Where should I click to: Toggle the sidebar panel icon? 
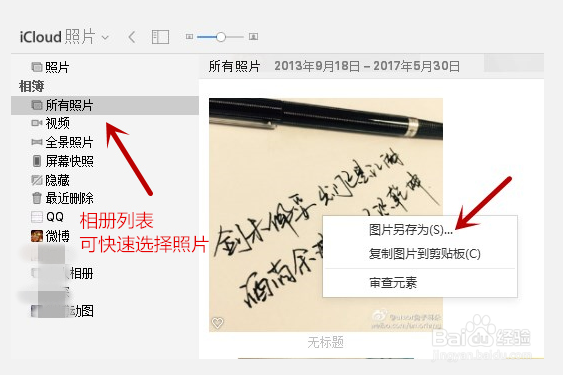[160, 37]
